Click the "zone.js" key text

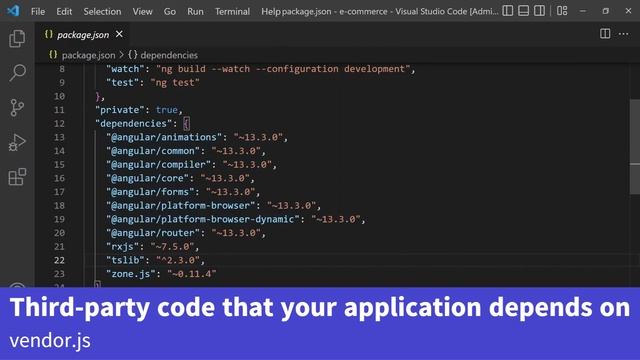point(131,274)
